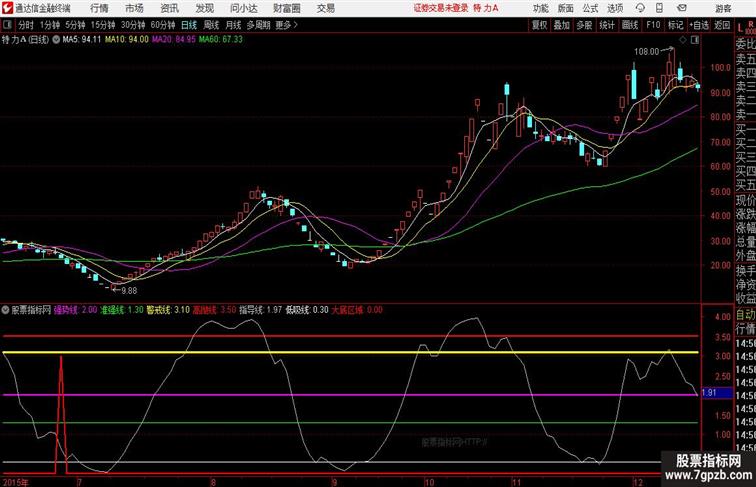Open the envelope messages icon
The height and width of the screenshot is (487, 756).
tap(682, 8)
